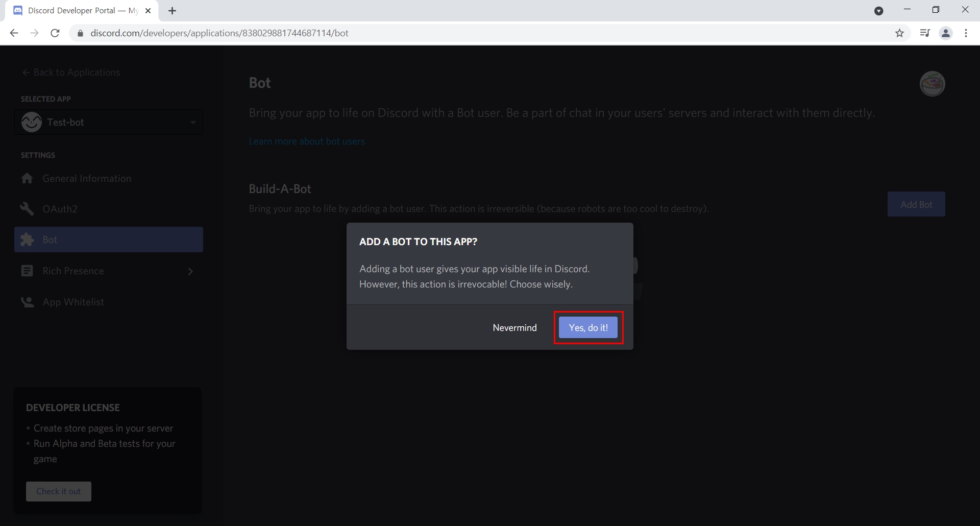
Task: Minimize the Chrome window
Action: tap(907, 10)
